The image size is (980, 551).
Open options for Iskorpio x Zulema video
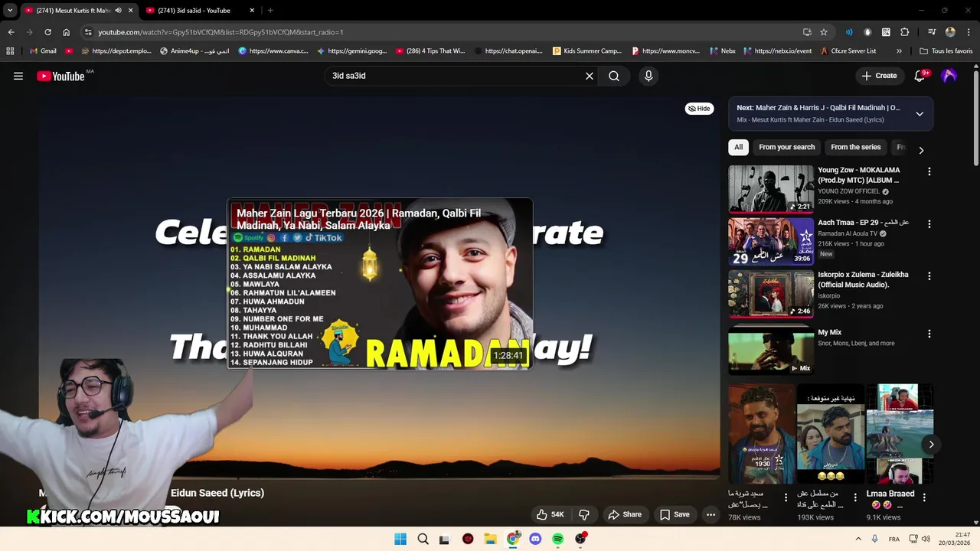coord(929,275)
